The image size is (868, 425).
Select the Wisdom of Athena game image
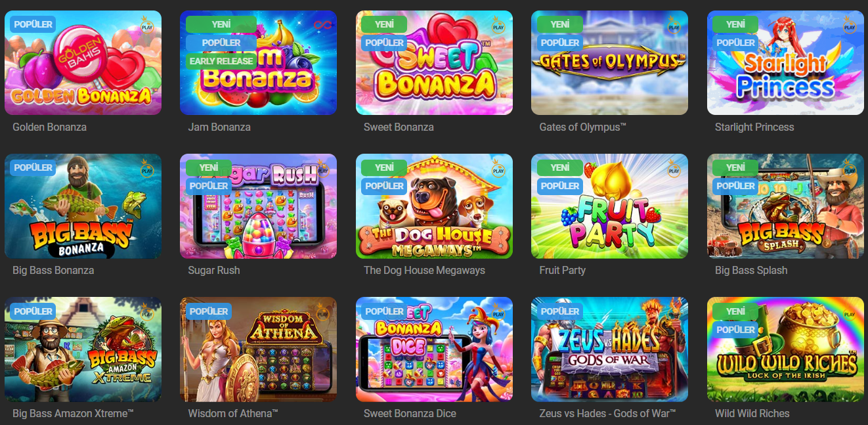coord(258,349)
